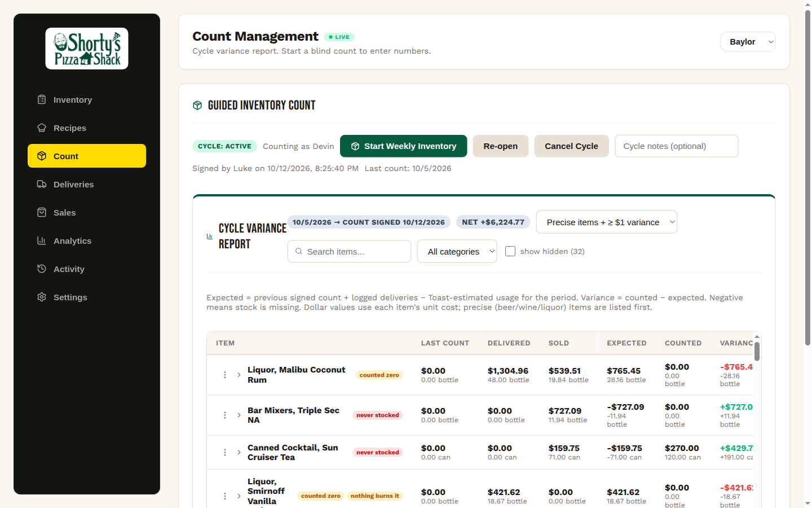Click the NET +$6,224.77 badge

click(x=493, y=222)
